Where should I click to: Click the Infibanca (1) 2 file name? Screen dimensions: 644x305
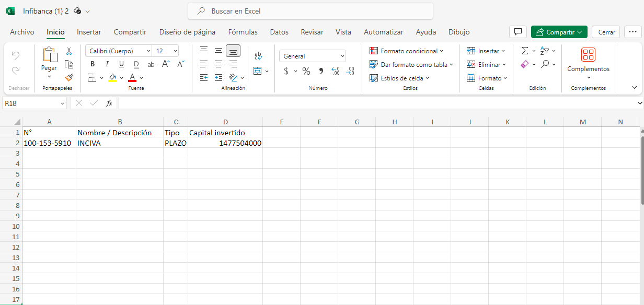click(45, 11)
